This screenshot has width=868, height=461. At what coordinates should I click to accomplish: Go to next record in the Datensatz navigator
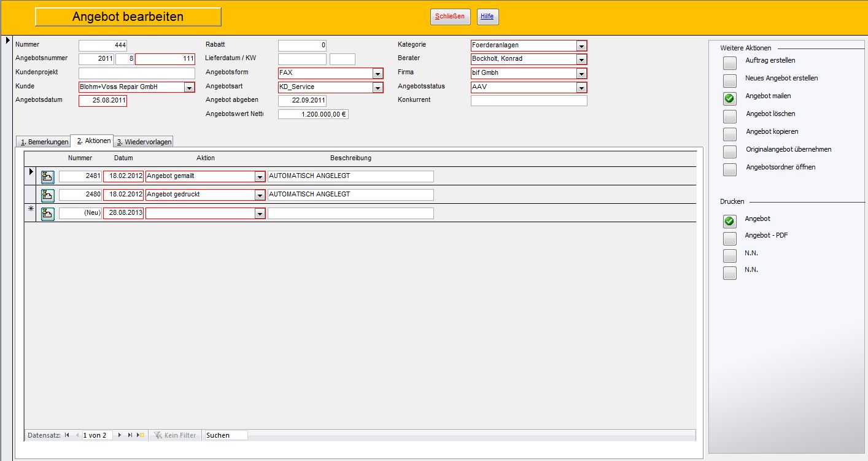[118, 435]
